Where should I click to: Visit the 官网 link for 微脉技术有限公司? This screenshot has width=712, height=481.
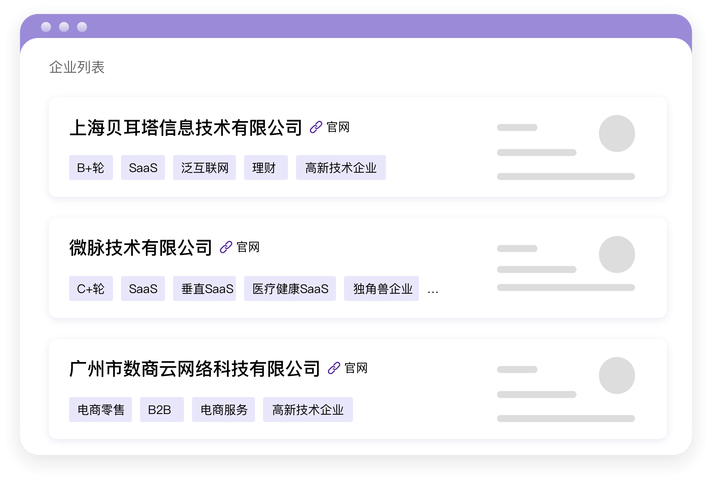click(x=248, y=247)
